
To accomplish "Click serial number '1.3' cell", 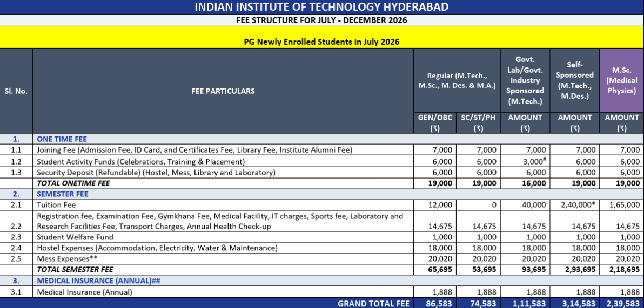I will pyautogui.click(x=16, y=173).
